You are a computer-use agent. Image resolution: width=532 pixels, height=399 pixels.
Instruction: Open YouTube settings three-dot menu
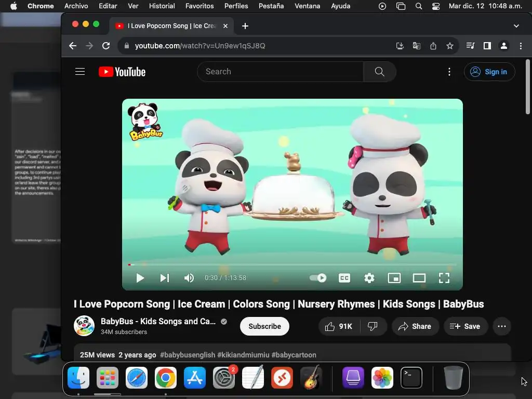[449, 72]
